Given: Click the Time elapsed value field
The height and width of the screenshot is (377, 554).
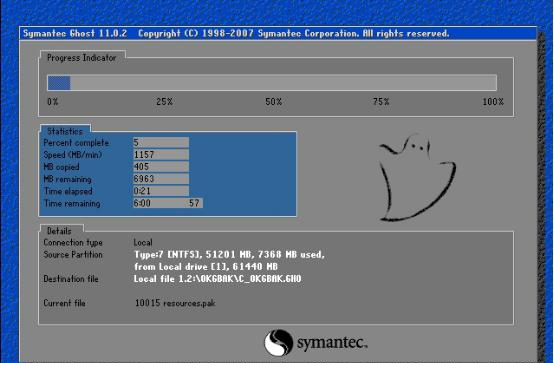Looking at the screenshot, I should pos(161,191).
